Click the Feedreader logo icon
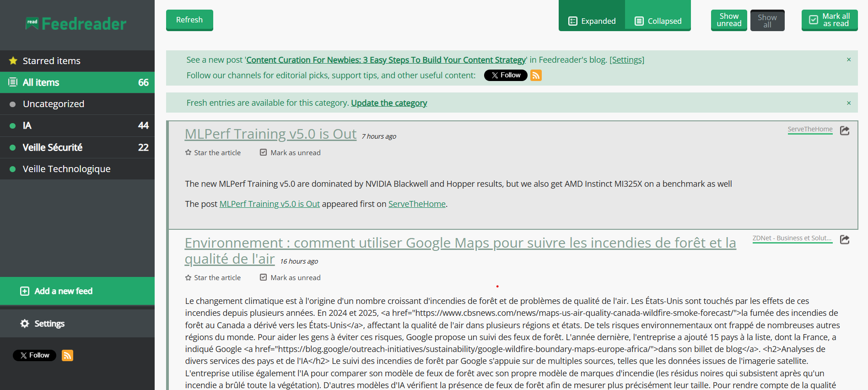 [32, 23]
